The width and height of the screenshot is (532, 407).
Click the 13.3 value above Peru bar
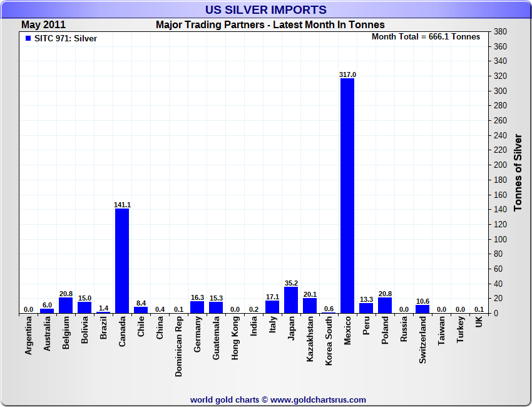tap(366, 299)
